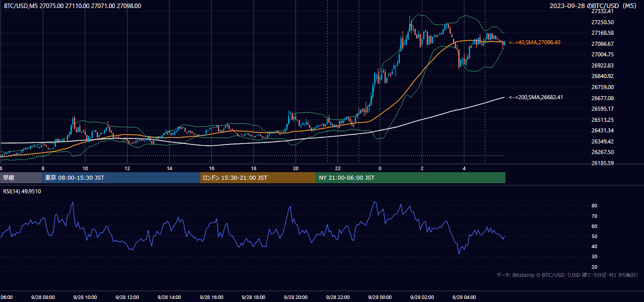The height and width of the screenshot is (302, 644).
Task: Select the 200 SMA label 26682.41
Action: coord(536,97)
